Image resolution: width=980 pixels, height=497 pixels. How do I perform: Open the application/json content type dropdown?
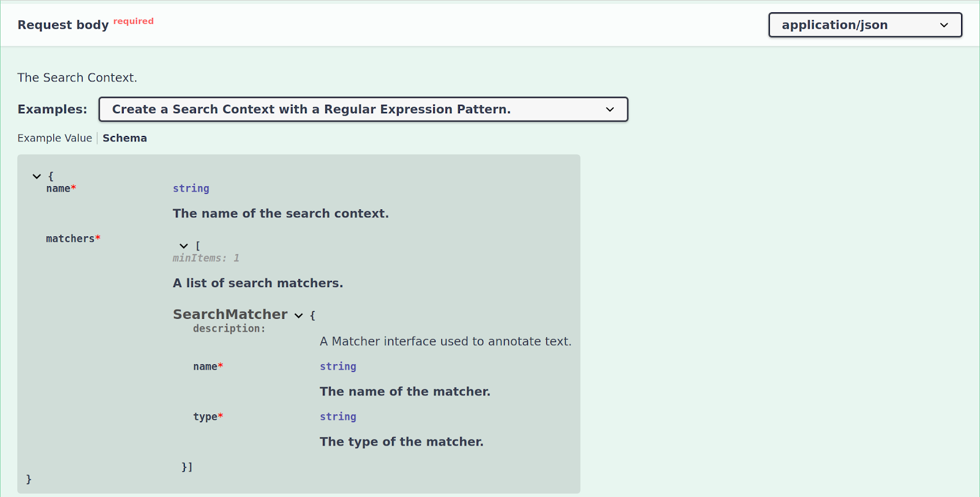coord(865,25)
